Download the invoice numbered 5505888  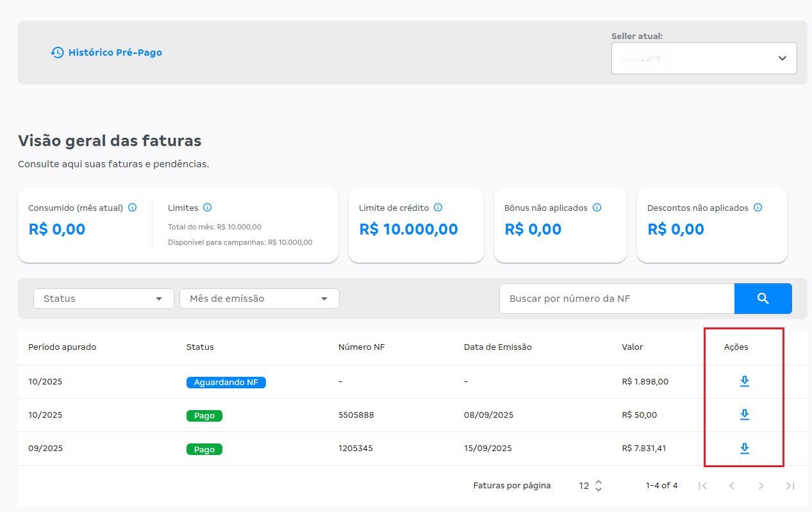(744, 415)
